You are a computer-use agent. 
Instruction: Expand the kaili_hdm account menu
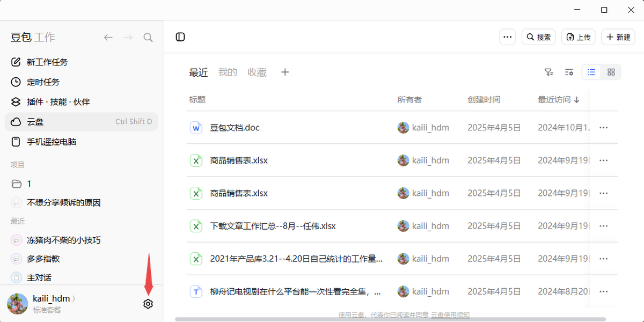[54, 298]
